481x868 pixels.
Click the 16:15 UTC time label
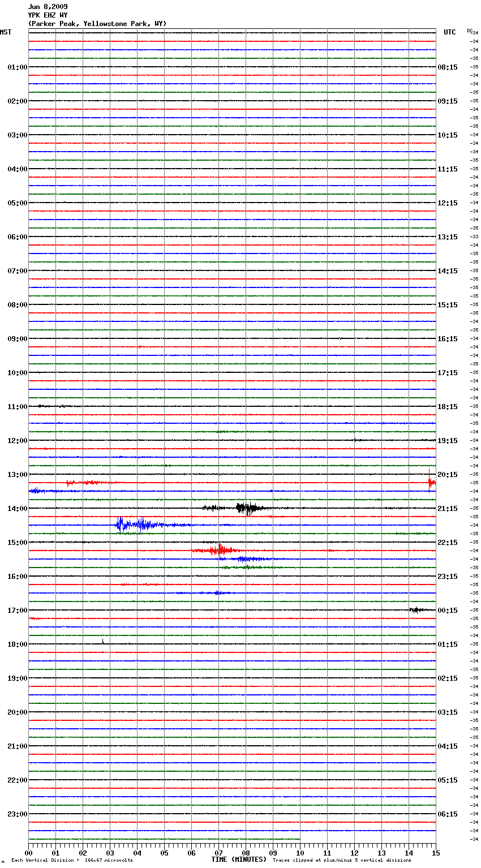pos(448,339)
